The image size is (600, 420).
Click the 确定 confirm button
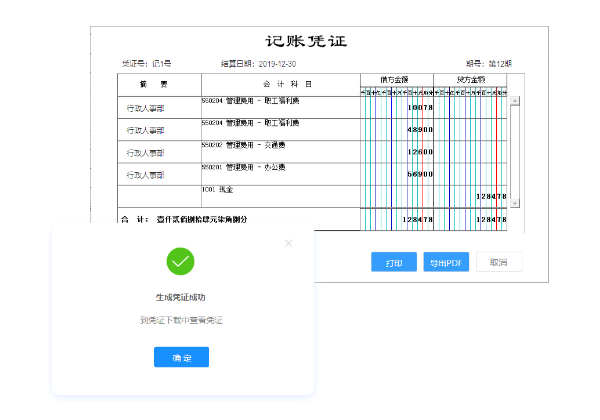coord(180,357)
